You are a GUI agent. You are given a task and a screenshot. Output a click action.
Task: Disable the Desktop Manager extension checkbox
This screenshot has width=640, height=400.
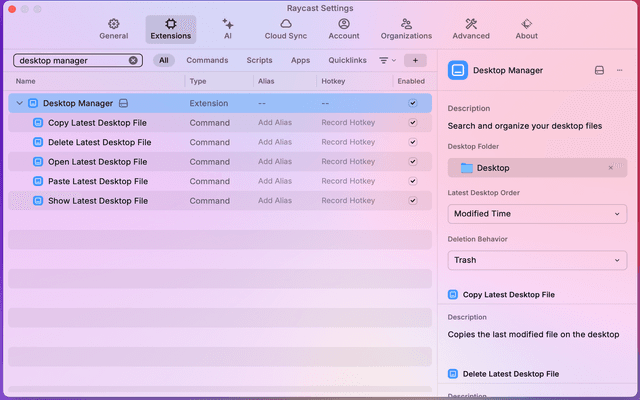pyautogui.click(x=412, y=103)
